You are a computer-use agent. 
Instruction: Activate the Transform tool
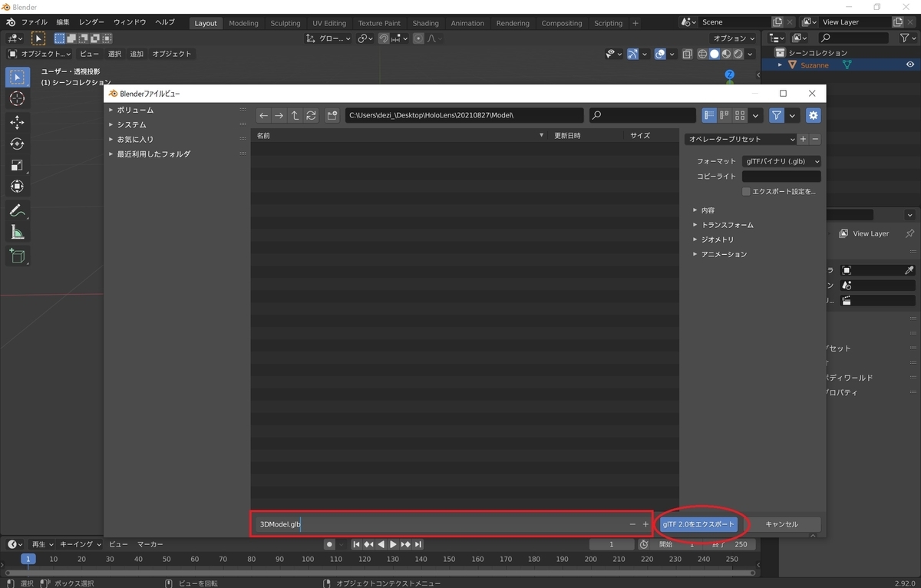click(x=17, y=187)
